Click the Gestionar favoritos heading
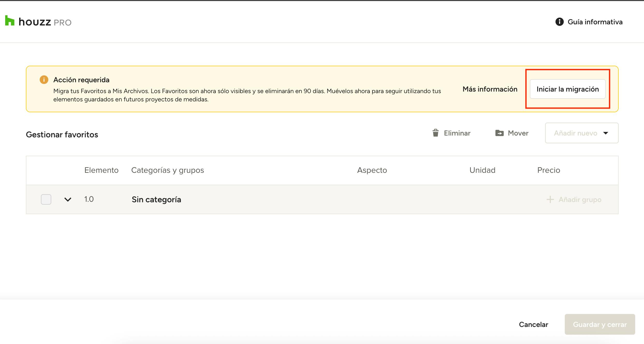Image resolution: width=644 pixels, height=344 pixels. (62, 134)
